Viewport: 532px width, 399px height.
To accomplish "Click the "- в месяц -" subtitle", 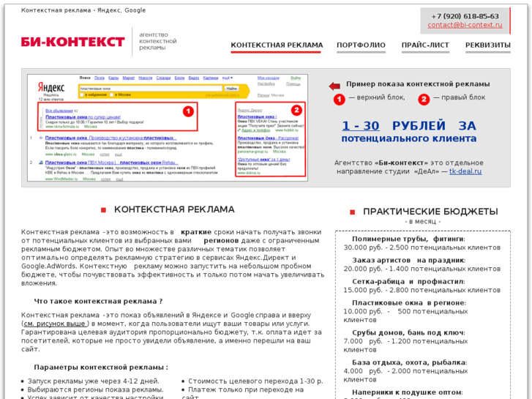I will click(x=423, y=221).
